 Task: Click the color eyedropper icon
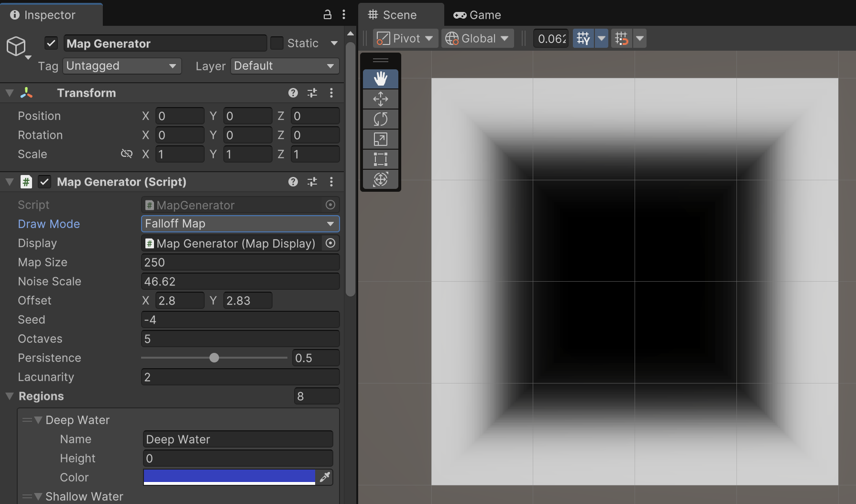tap(325, 477)
